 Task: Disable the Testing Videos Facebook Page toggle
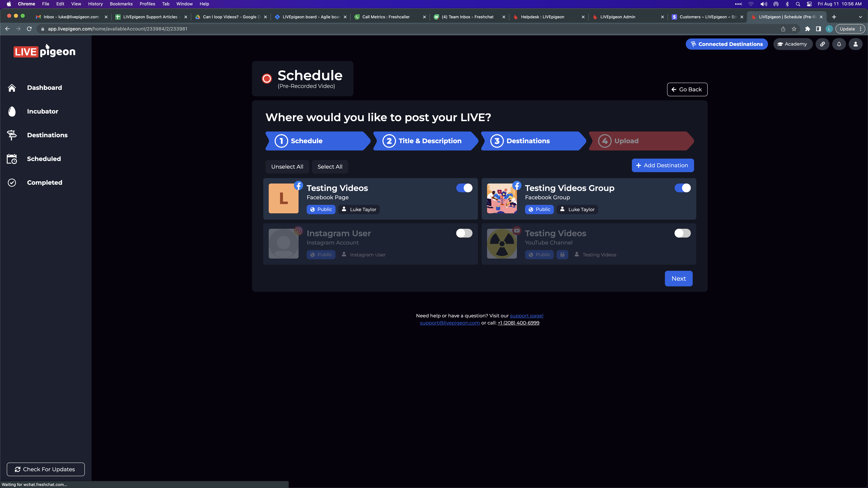point(464,188)
